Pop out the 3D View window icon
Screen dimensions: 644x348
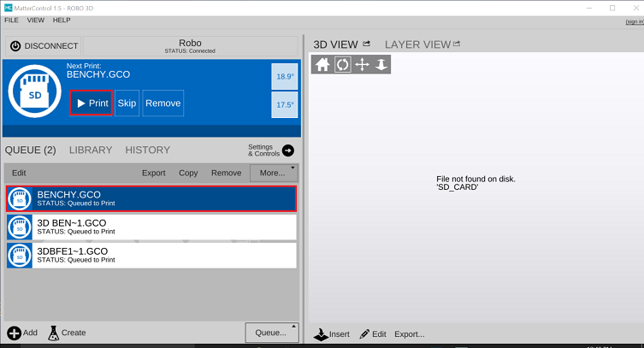coord(366,44)
